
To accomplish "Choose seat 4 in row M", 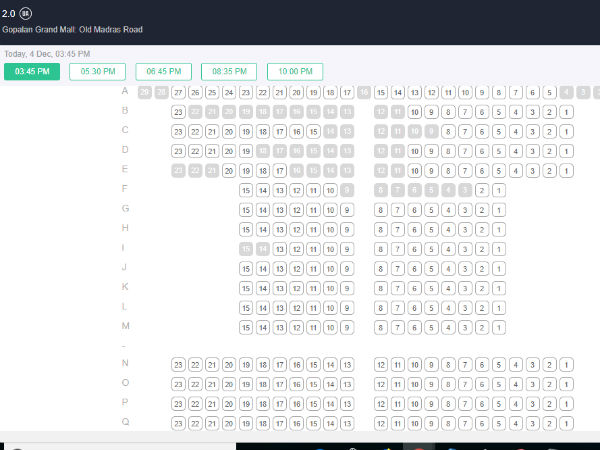I will tap(448, 327).
